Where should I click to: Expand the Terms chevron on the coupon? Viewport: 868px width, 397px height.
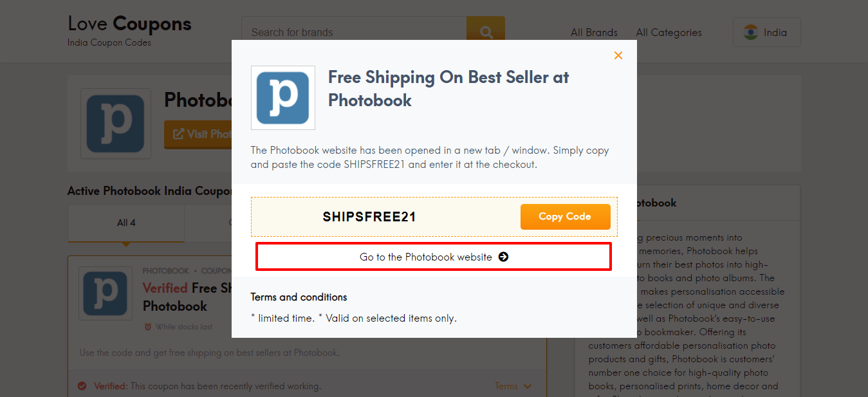click(528, 386)
